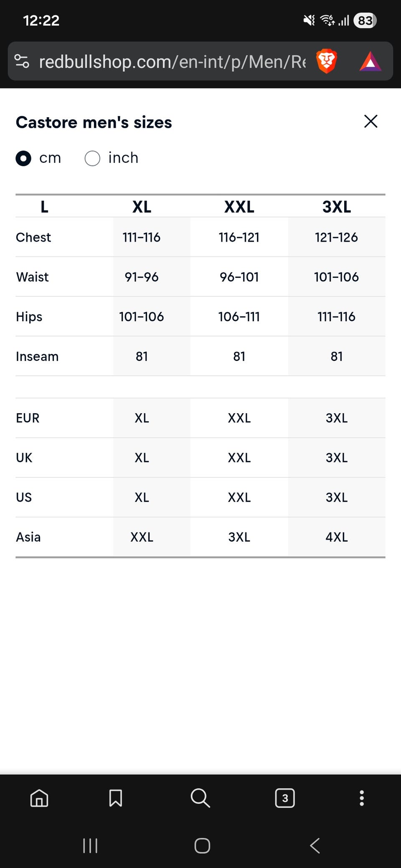Tap the 3XL size column header

[336, 207]
